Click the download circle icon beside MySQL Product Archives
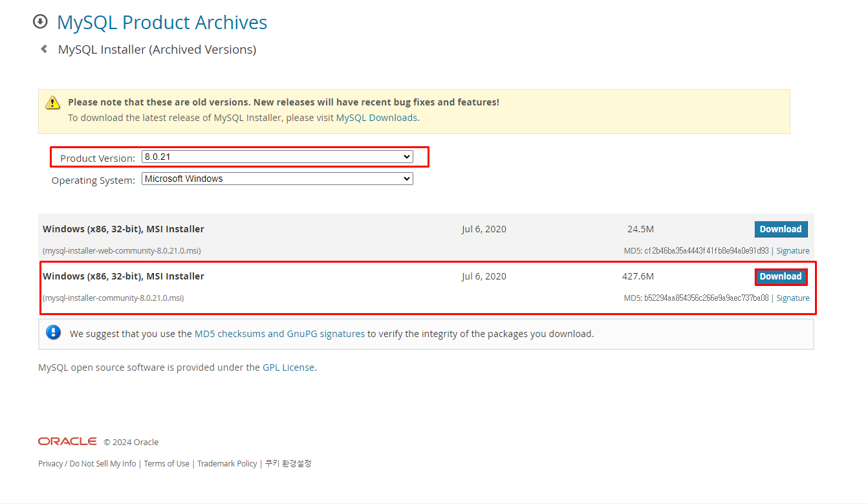 pos(40,21)
